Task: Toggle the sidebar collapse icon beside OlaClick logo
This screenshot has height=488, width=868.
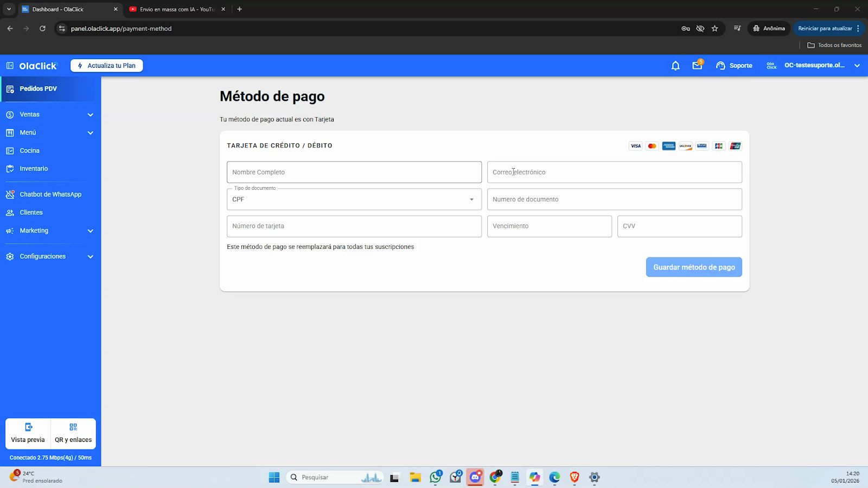Action: pyautogui.click(x=10, y=66)
